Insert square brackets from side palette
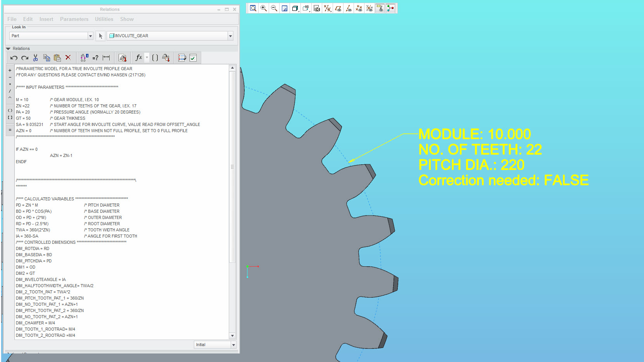 click(x=10, y=117)
